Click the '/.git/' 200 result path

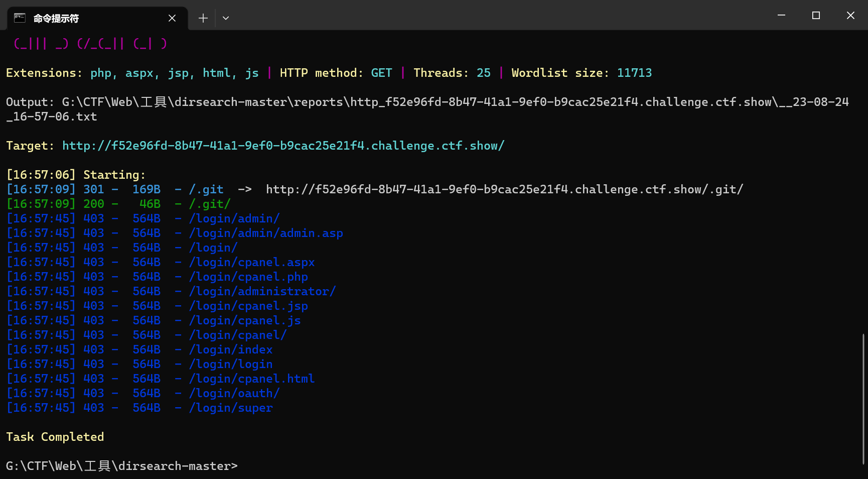(x=210, y=204)
